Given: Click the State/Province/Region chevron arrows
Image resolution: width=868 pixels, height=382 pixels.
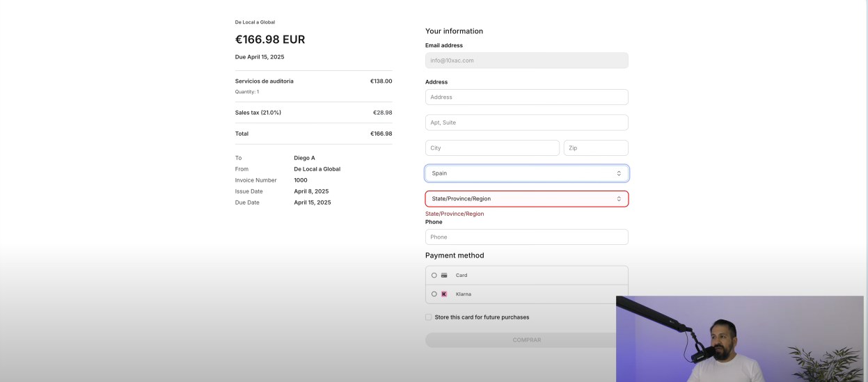Looking at the screenshot, I should 619,199.
